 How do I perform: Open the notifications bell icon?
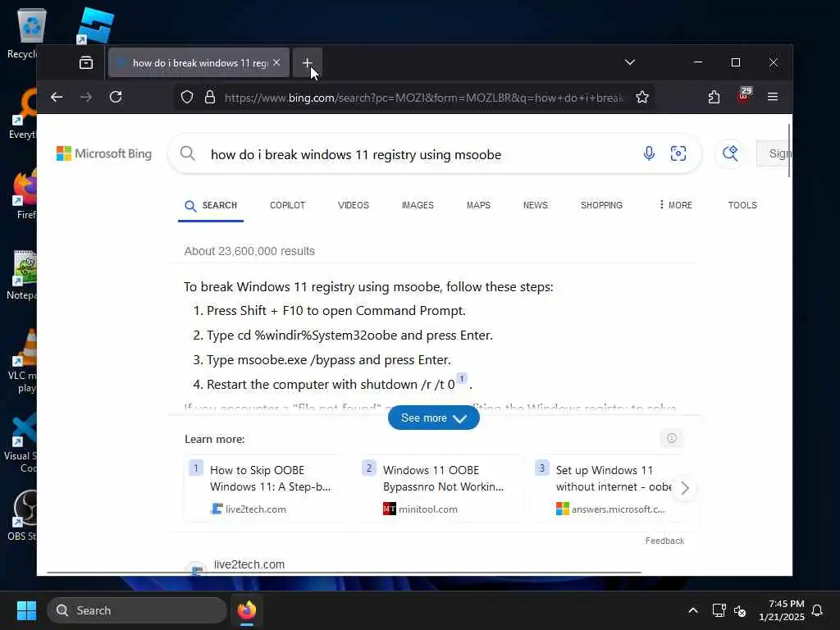(x=817, y=610)
